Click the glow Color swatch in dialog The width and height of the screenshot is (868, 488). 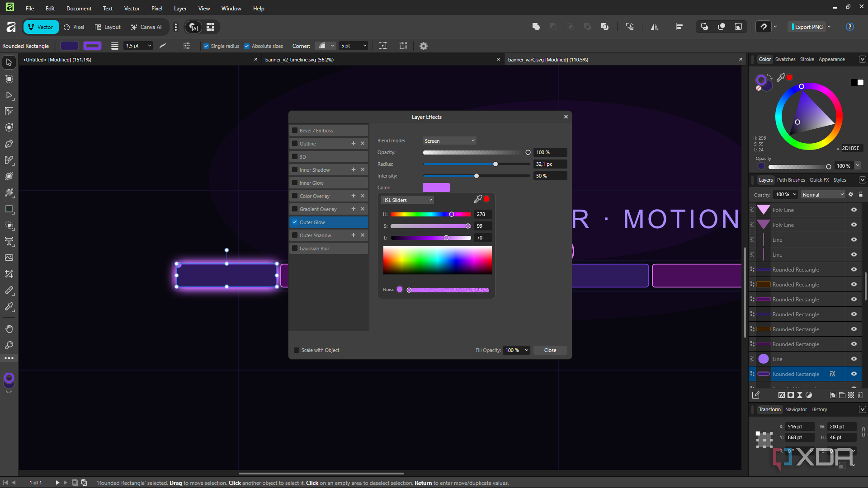pos(436,188)
